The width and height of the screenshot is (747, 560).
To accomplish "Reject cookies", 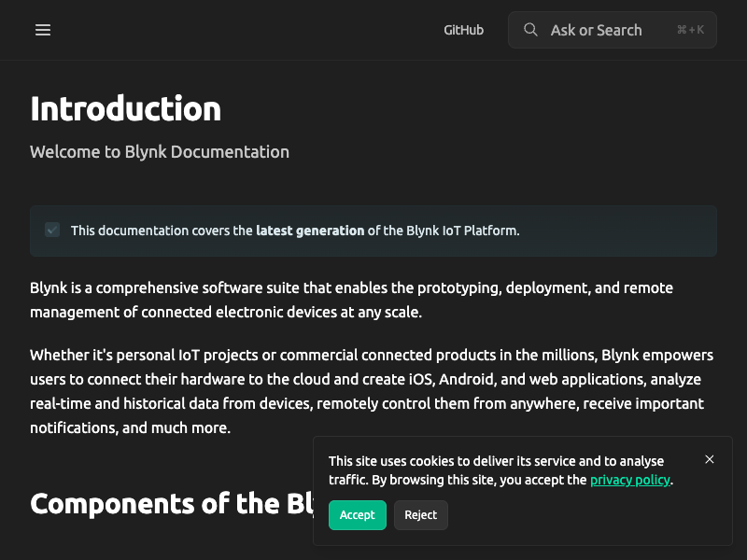I will (421, 515).
